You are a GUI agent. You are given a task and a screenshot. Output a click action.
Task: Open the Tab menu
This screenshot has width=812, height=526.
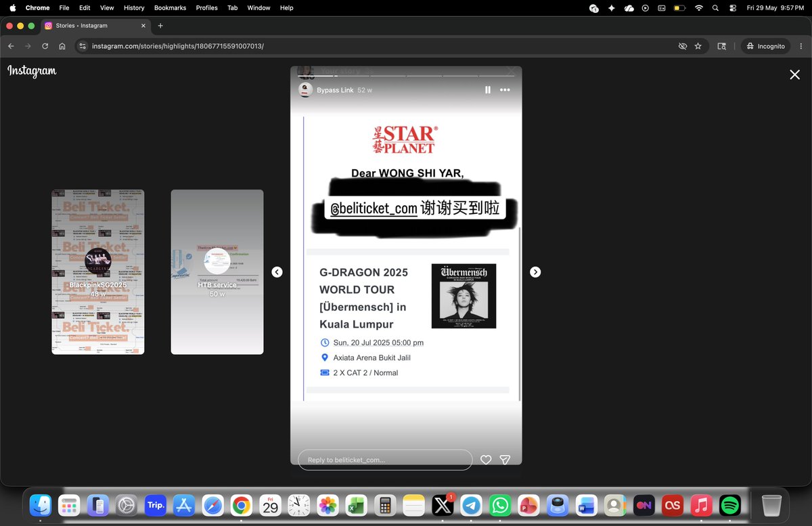pos(232,7)
